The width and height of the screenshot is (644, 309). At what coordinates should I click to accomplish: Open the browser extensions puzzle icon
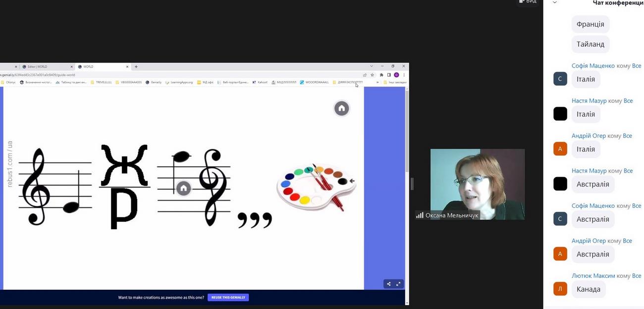click(x=381, y=75)
